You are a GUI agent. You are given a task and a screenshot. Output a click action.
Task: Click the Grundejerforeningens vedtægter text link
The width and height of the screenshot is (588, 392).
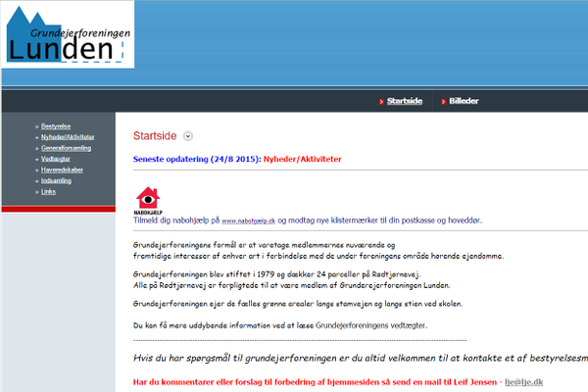click(371, 325)
